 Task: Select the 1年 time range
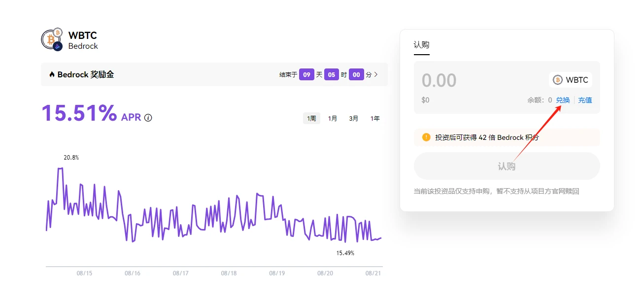[x=374, y=118]
